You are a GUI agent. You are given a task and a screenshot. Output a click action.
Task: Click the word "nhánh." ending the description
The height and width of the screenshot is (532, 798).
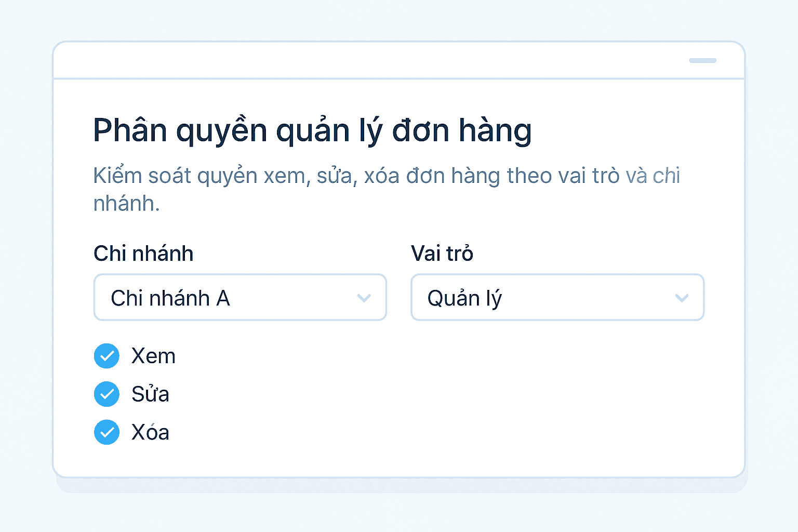tap(126, 204)
